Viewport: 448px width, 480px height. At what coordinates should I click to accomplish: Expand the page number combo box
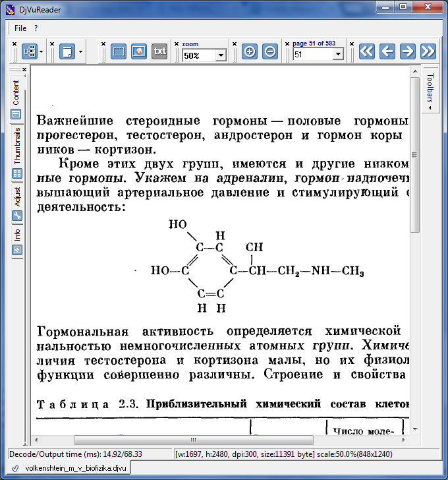[x=338, y=55]
